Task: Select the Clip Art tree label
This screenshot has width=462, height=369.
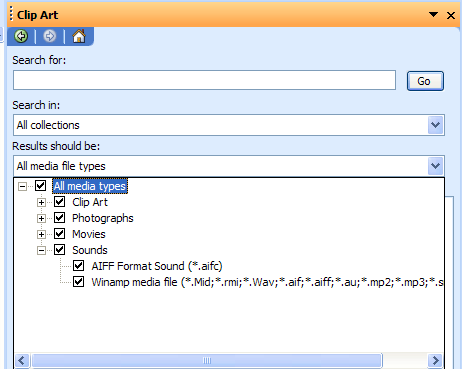Action: [90, 202]
